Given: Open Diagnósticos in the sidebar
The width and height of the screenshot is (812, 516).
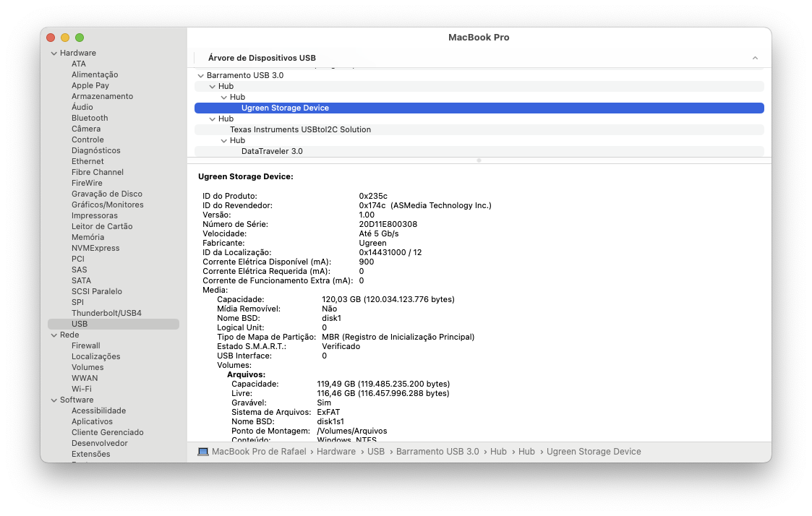Looking at the screenshot, I should coord(95,150).
